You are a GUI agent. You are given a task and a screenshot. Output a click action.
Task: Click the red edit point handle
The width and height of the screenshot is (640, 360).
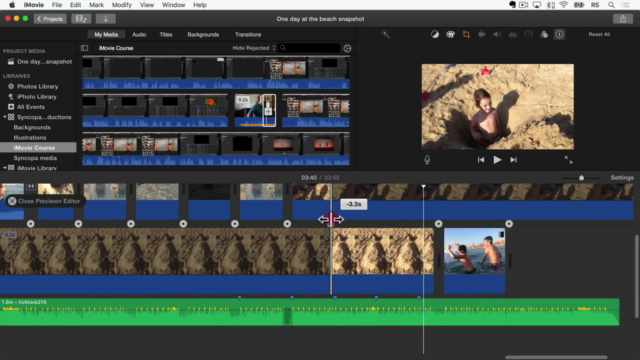pyautogui.click(x=331, y=220)
